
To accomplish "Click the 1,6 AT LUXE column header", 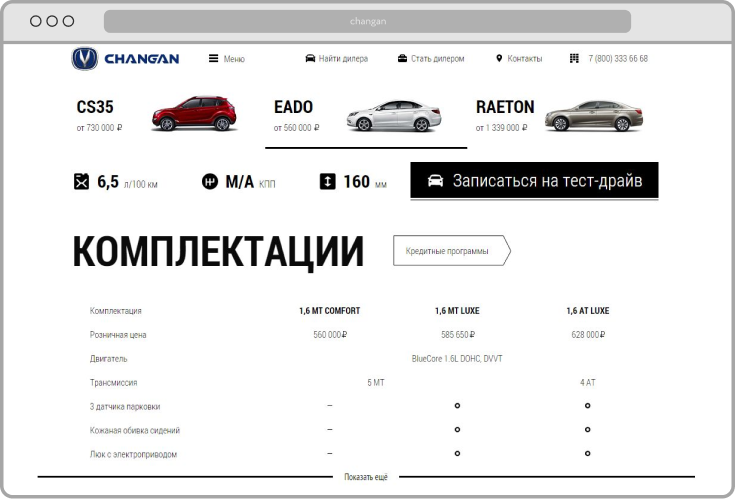I will (x=588, y=311).
